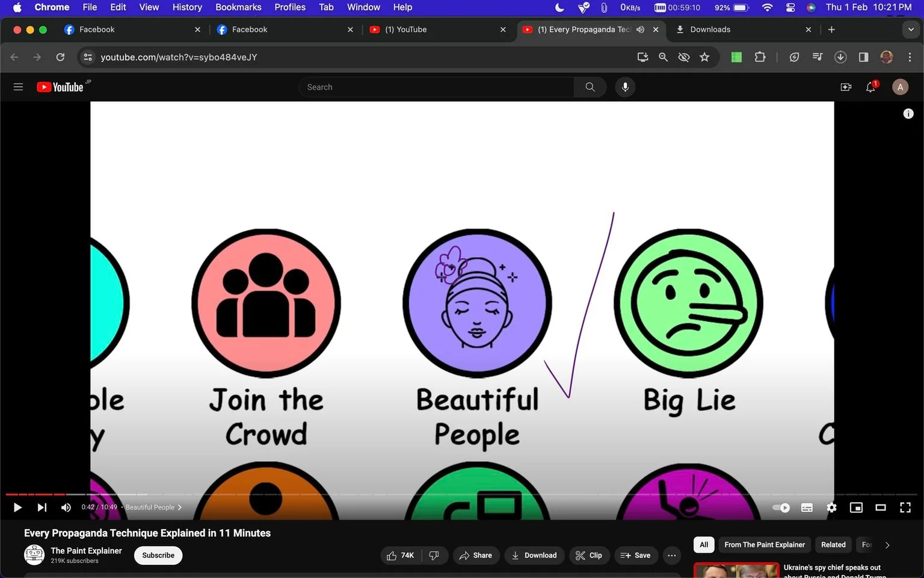The height and width of the screenshot is (578, 924).
Task: Enter fullscreen mode
Action: pyautogui.click(x=905, y=508)
